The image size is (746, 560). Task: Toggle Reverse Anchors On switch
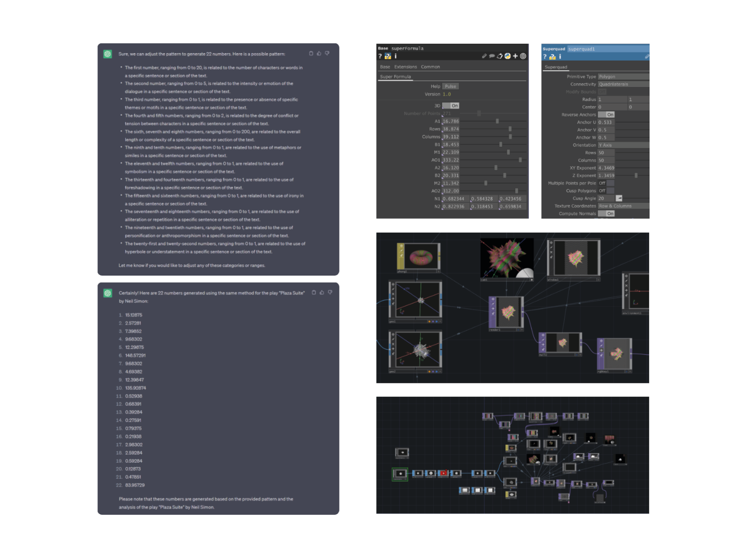coord(607,115)
